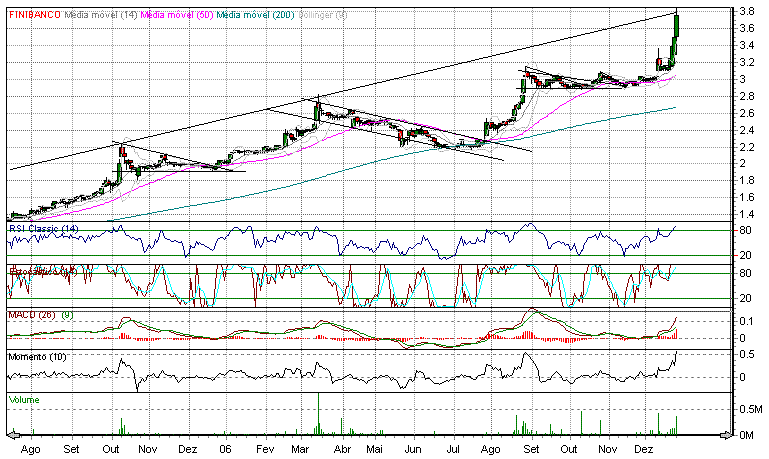The height and width of the screenshot is (459, 769).
Task: Click the MACD (26) indicator label
Action: tap(32, 314)
